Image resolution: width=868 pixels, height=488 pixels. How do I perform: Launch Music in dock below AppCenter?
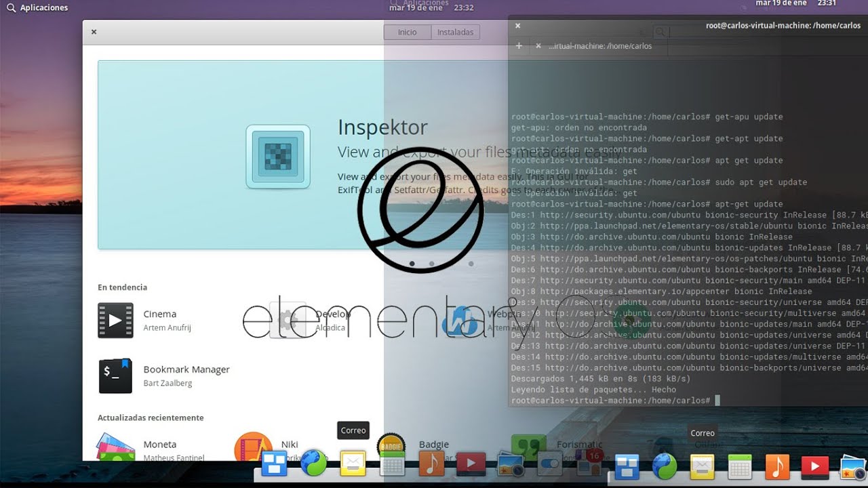point(431,464)
